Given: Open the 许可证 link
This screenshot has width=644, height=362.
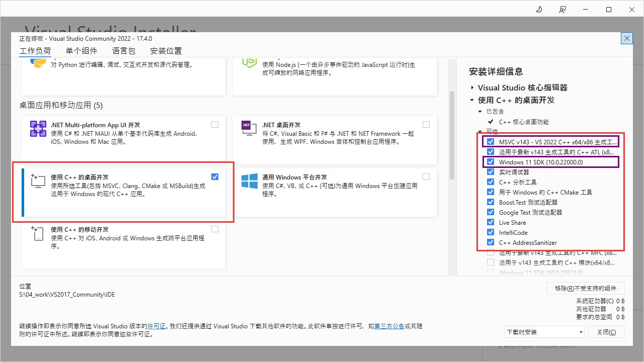Looking at the screenshot, I should [156, 326].
